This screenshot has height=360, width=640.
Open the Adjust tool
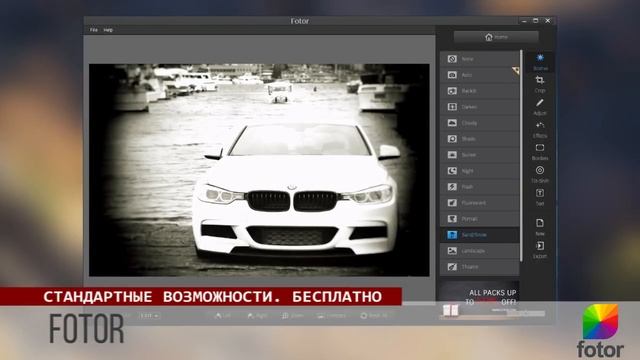click(x=540, y=107)
